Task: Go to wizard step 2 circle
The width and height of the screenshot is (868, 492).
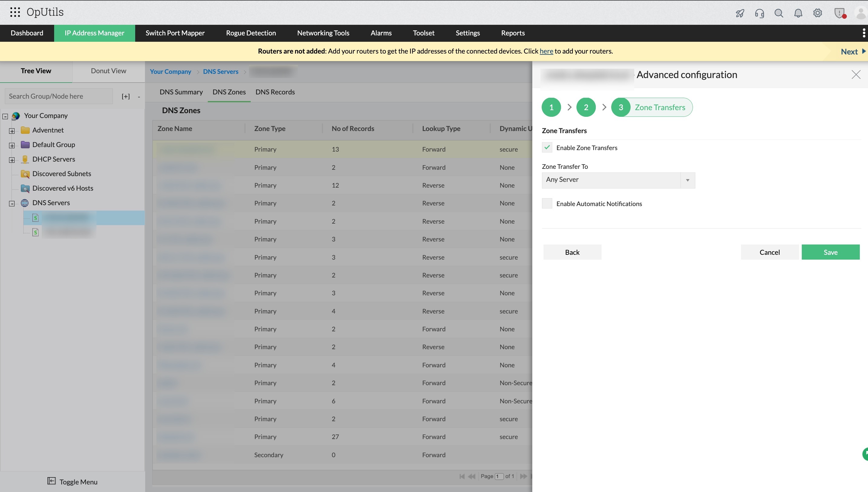Action: coord(586,107)
